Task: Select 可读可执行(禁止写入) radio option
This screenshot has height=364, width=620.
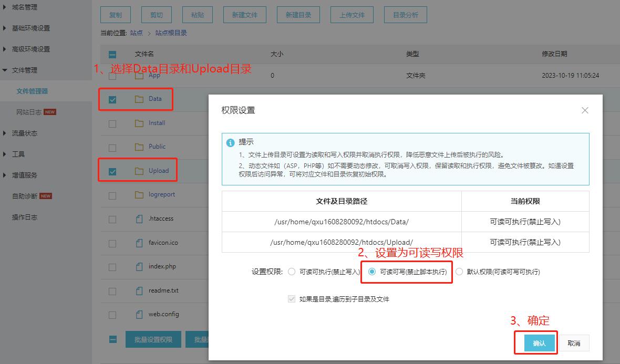Action: pos(292,272)
